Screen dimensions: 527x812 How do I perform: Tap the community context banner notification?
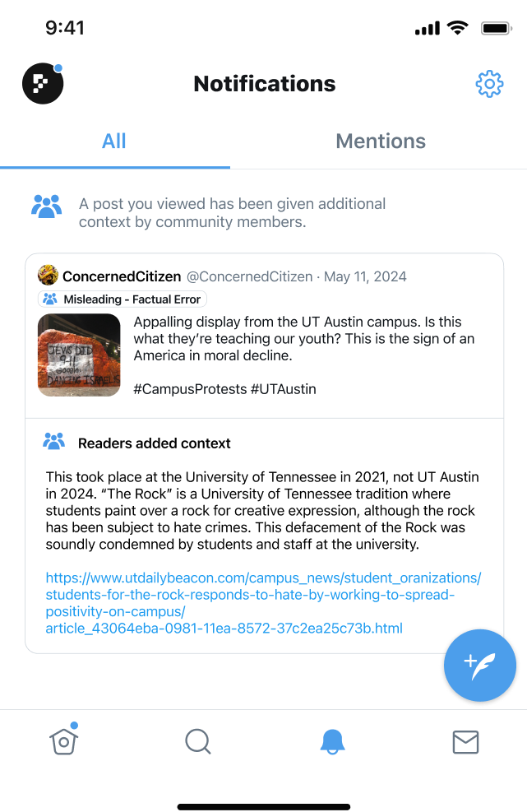point(232,212)
